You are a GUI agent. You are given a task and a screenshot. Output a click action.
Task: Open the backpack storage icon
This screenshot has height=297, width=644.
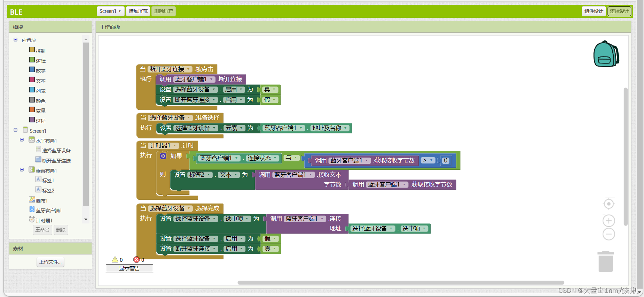(x=606, y=54)
